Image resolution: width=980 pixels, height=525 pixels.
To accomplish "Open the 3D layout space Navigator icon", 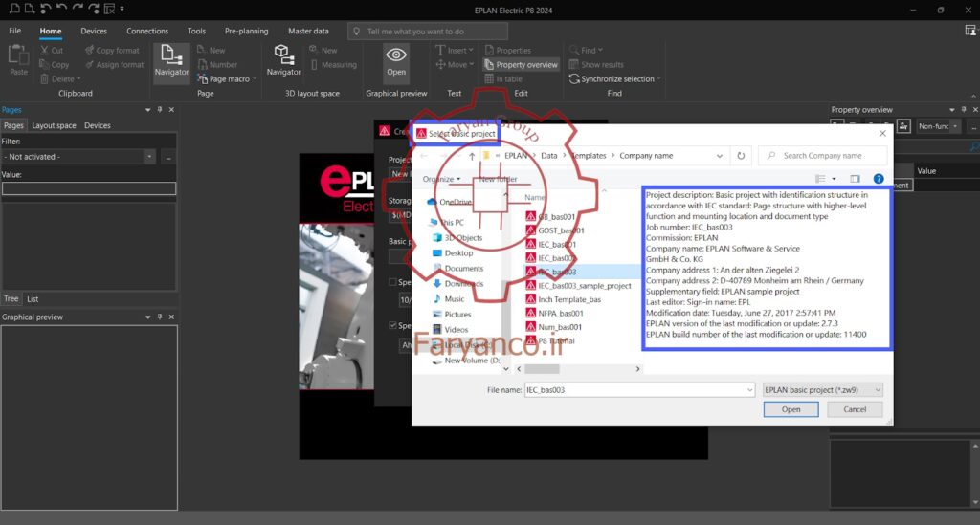I will pos(283,55).
